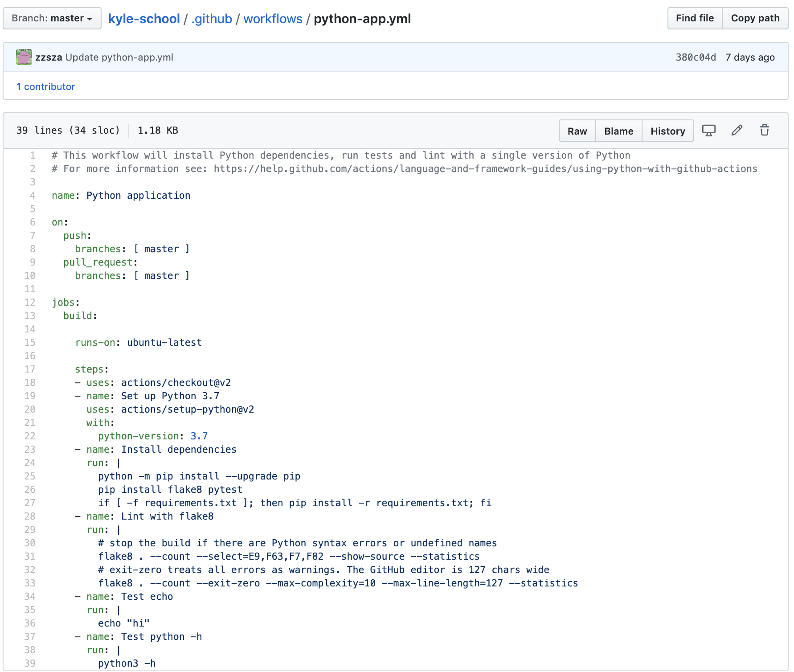Open the workflows folder breadcrumb

click(x=273, y=19)
